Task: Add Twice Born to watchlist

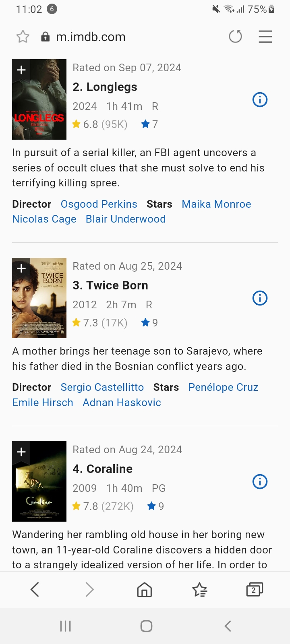Action: tap(21, 268)
